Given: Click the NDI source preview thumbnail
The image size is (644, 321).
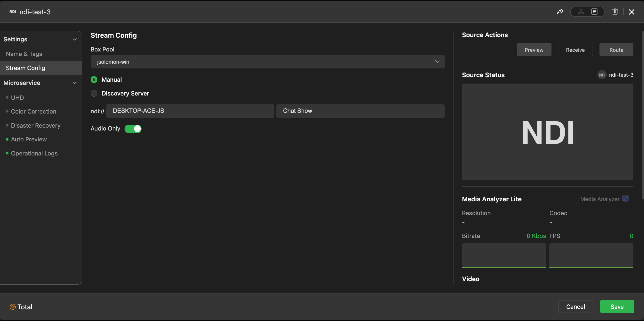Looking at the screenshot, I should 548,132.
